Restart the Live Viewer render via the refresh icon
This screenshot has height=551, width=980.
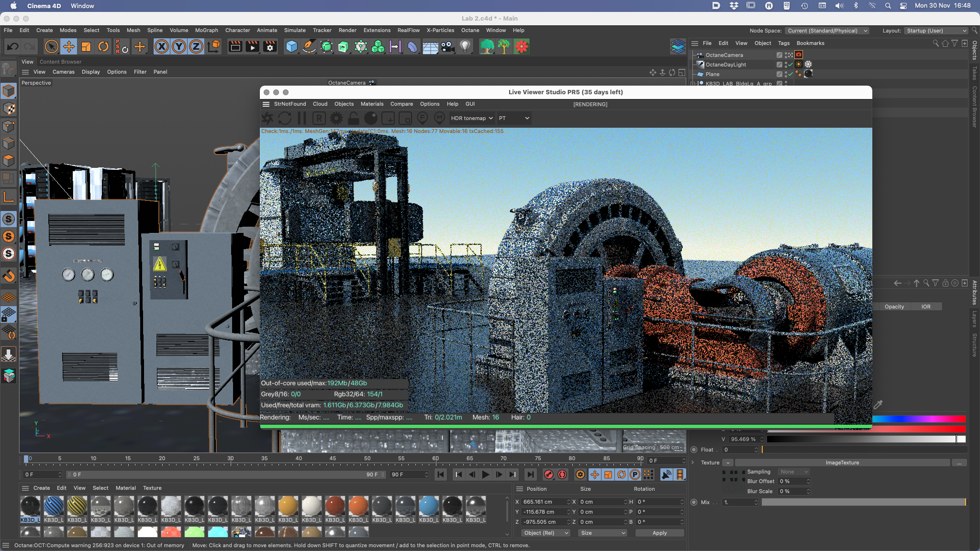click(285, 118)
